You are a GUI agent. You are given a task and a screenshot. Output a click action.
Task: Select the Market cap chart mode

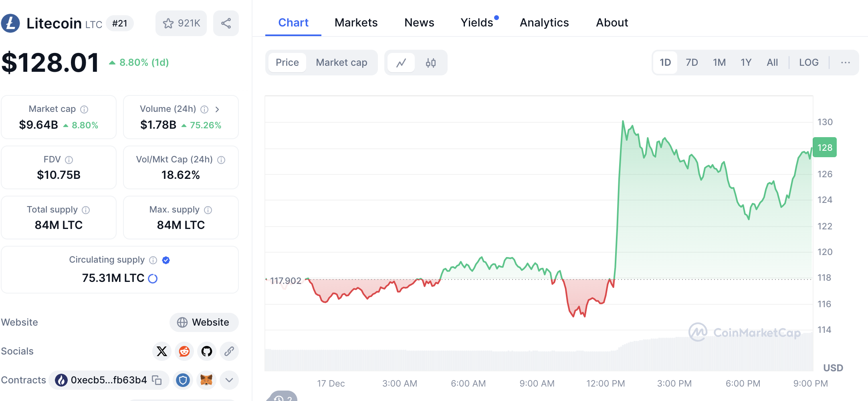tap(341, 63)
